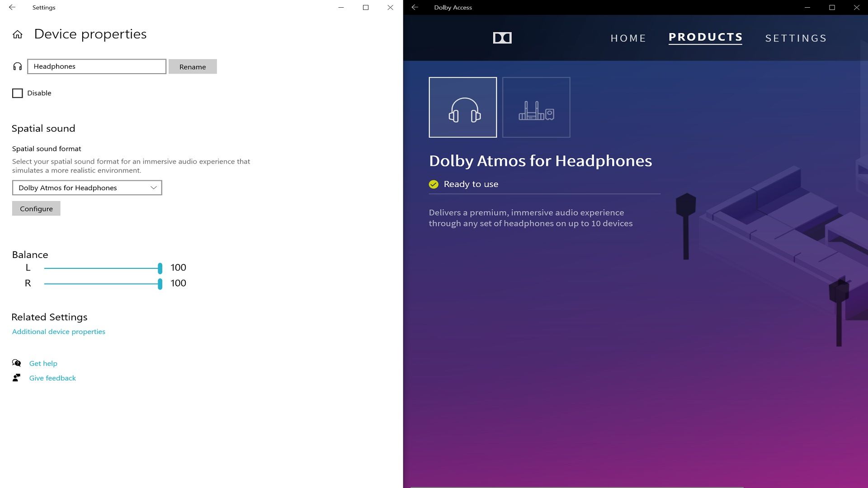Open the SETTINGS tab in Dolby Access
Screen dimensions: 868x488
coord(796,38)
